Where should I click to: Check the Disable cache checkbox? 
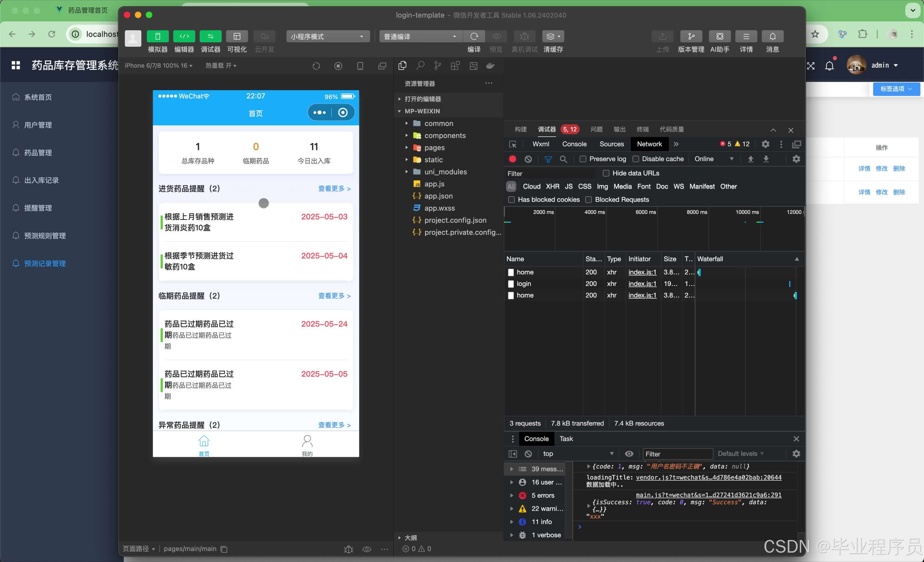636,159
